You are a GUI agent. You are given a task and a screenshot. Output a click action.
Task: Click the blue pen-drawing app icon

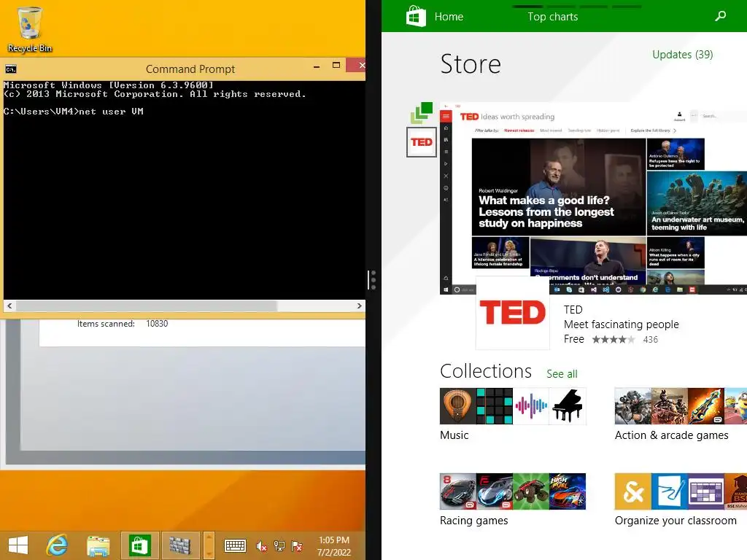pyautogui.click(x=670, y=491)
